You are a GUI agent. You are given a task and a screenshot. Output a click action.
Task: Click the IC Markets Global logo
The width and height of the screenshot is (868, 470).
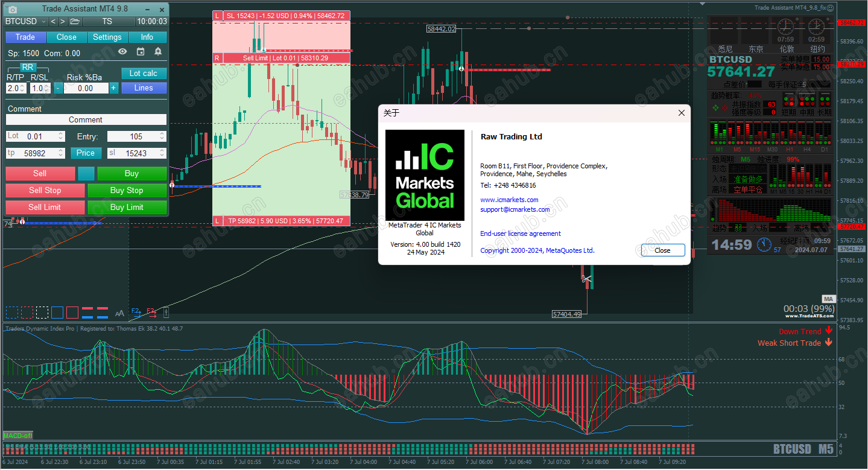[x=425, y=175]
